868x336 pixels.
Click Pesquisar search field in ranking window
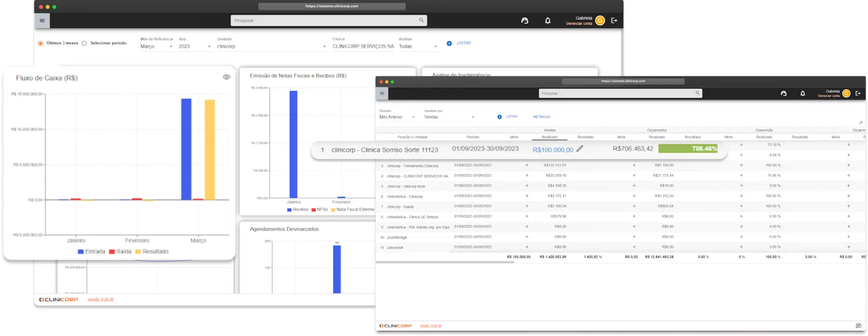[620, 93]
